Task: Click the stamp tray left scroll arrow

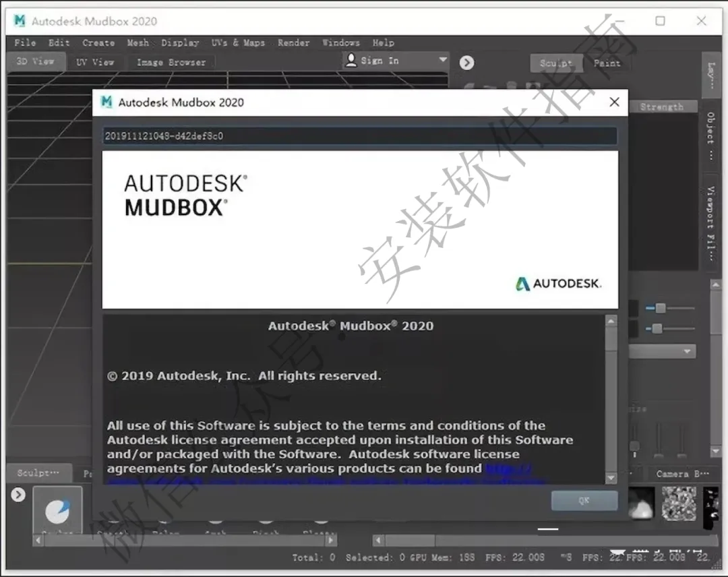Action: [378, 541]
